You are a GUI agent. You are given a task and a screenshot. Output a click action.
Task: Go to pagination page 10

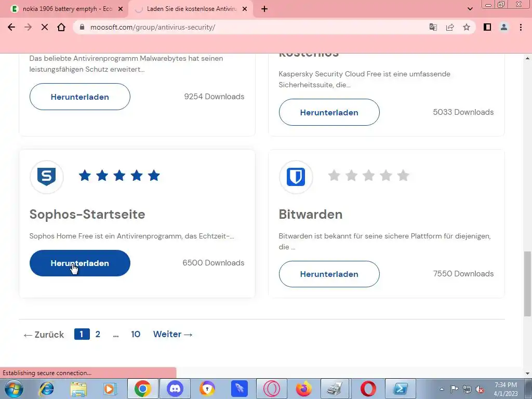136,334
